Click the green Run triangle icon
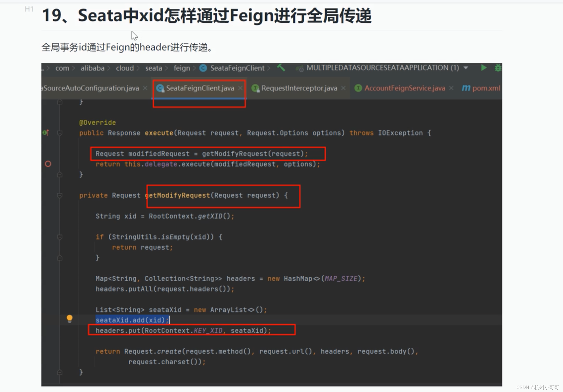 pos(483,68)
